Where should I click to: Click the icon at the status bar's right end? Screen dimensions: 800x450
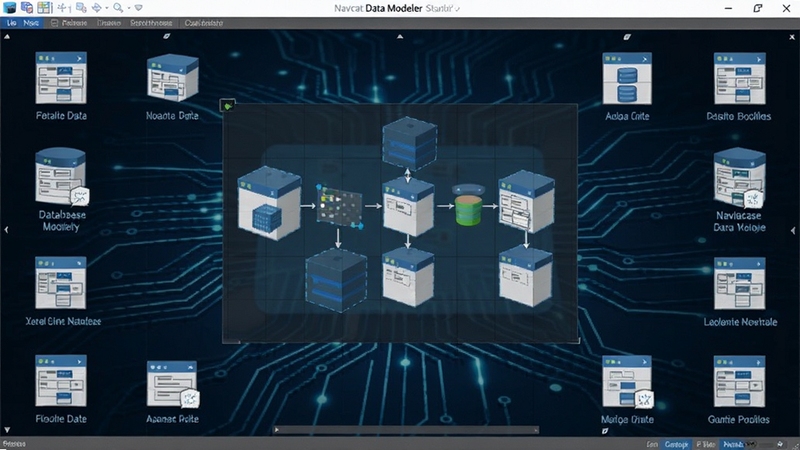click(x=780, y=444)
